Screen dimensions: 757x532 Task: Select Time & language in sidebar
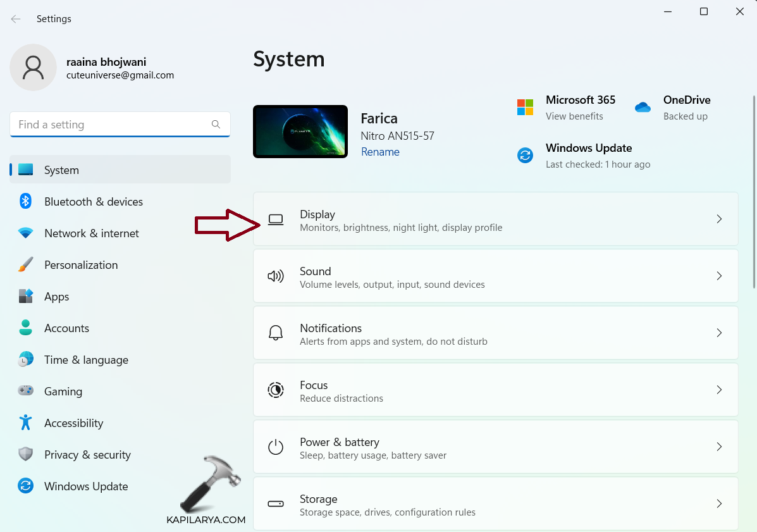[86, 359]
